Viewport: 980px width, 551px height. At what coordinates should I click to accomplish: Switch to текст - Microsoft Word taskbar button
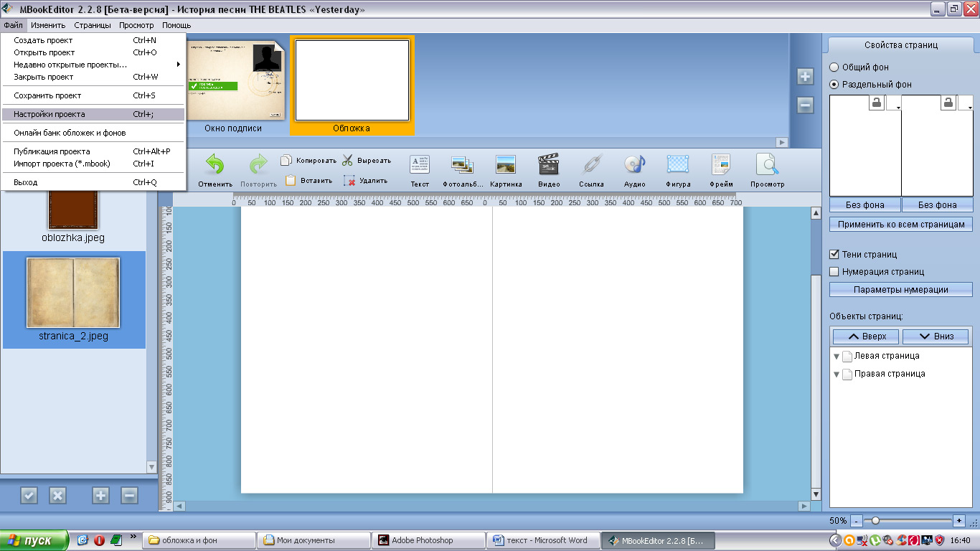542,540
